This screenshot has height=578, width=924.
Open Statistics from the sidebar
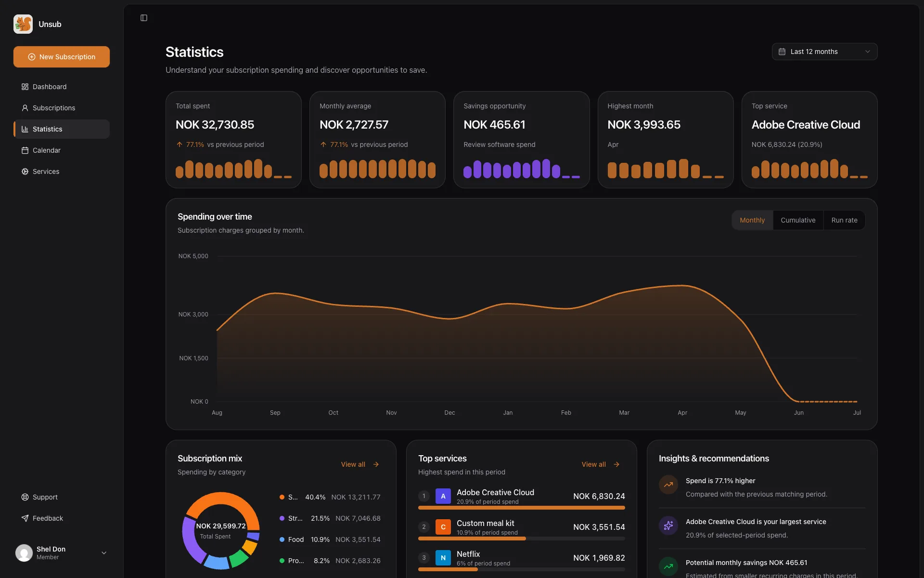coord(62,129)
